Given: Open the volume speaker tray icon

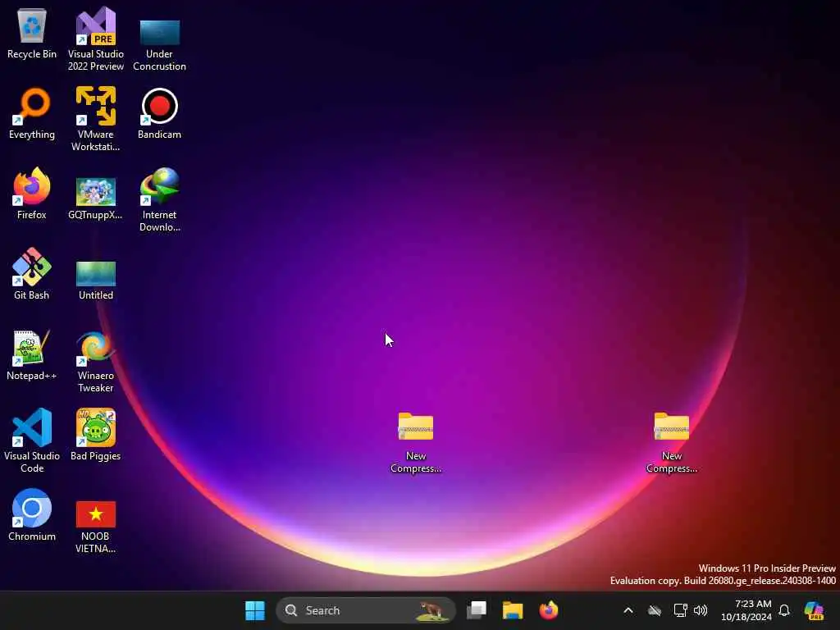Looking at the screenshot, I should coord(701,610).
